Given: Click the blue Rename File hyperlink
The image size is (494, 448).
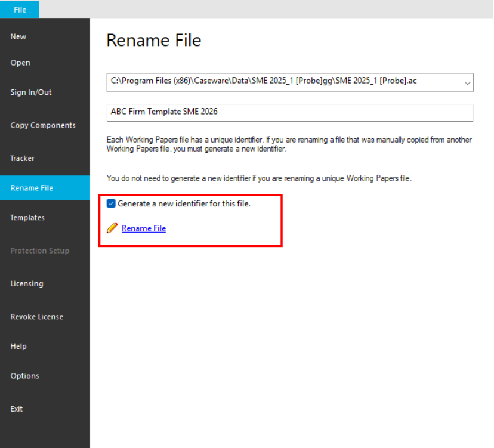Looking at the screenshot, I should tap(144, 228).
